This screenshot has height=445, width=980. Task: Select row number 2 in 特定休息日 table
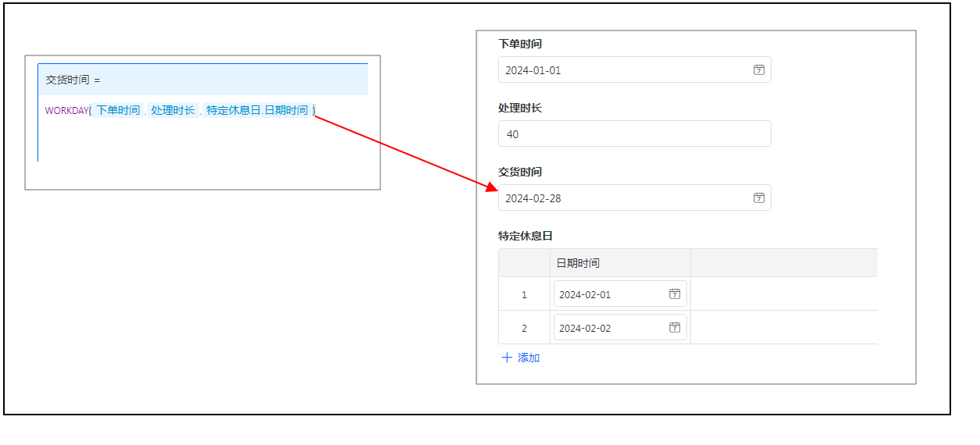524,328
